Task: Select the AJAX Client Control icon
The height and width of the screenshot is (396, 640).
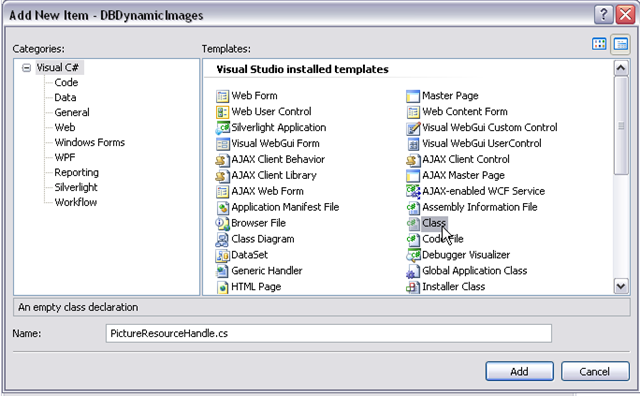Action: pos(413,160)
